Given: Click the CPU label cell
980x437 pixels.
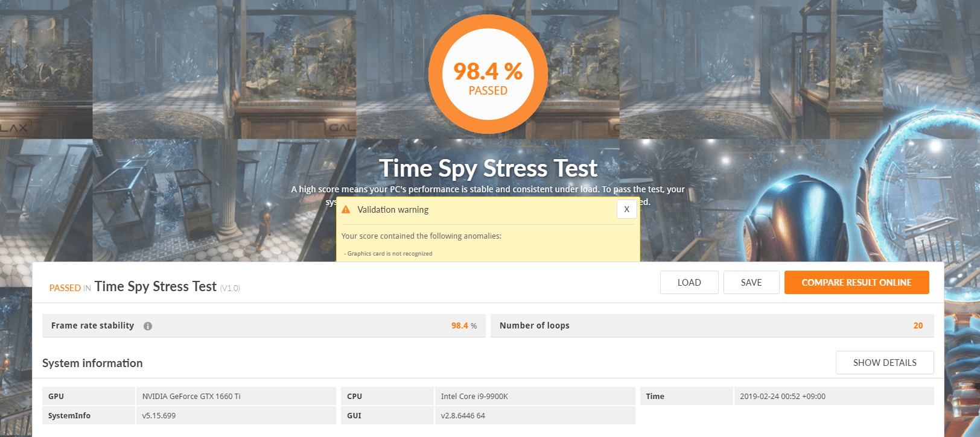Looking at the screenshot, I should point(387,396).
